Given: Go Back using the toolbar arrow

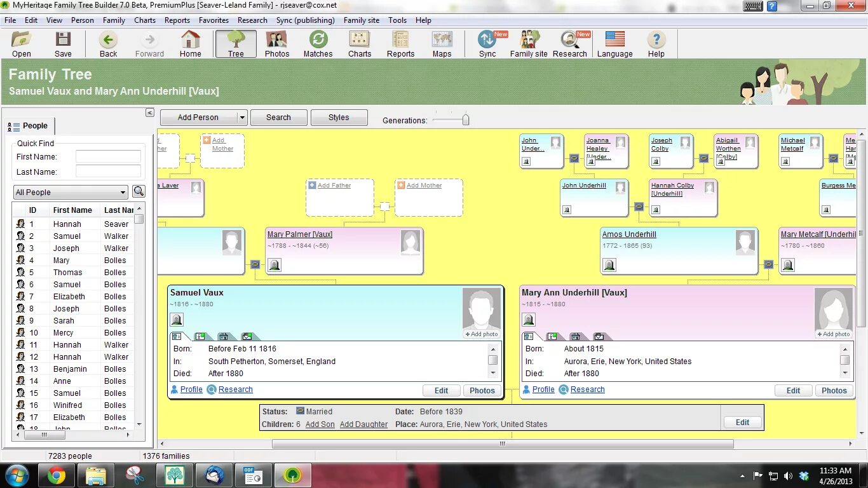Looking at the screenshot, I should (x=108, y=44).
